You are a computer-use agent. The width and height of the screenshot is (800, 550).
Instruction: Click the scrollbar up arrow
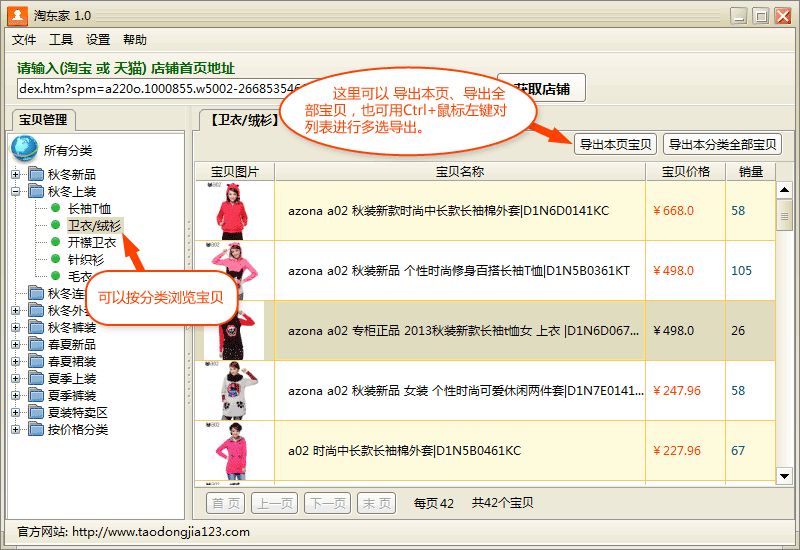(784, 190)
